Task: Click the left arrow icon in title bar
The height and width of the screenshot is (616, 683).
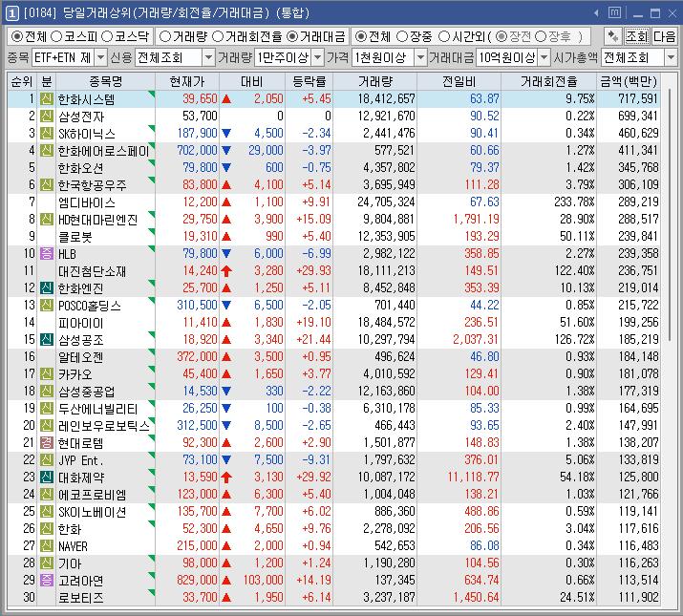Action: [x=596, y=13]
